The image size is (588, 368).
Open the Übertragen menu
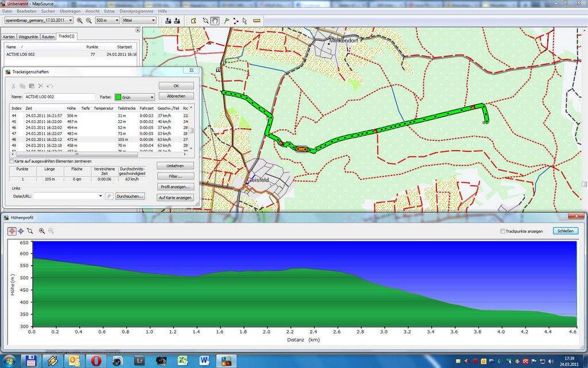click(x=70, y=11)
